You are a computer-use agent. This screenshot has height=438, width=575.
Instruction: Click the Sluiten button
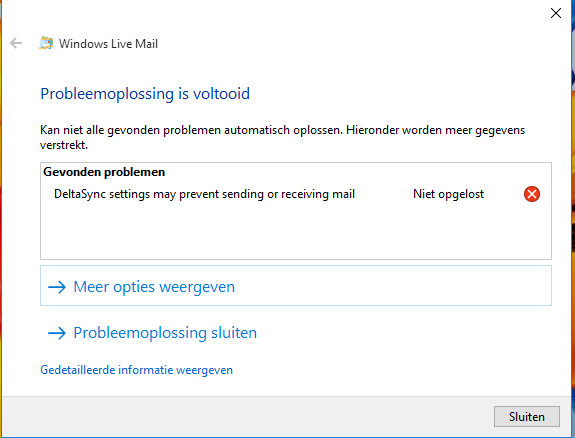pos(527,416)
